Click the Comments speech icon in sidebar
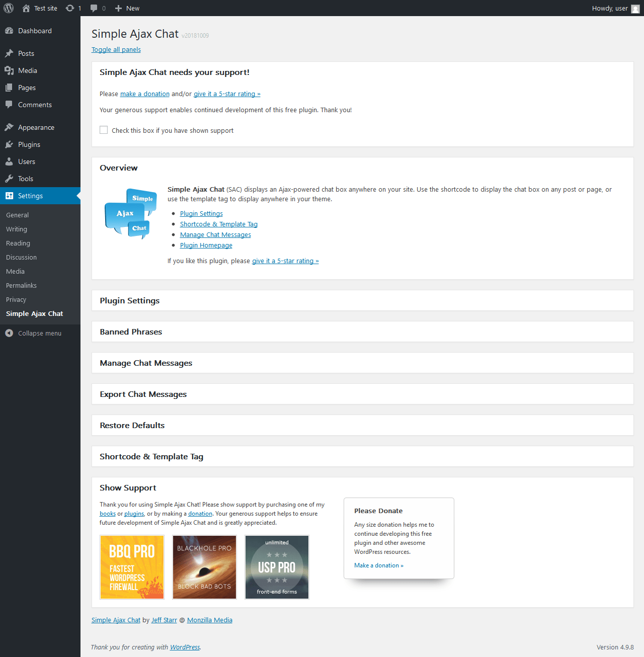This screenshot has height=657, width=644. coord(9,105)
